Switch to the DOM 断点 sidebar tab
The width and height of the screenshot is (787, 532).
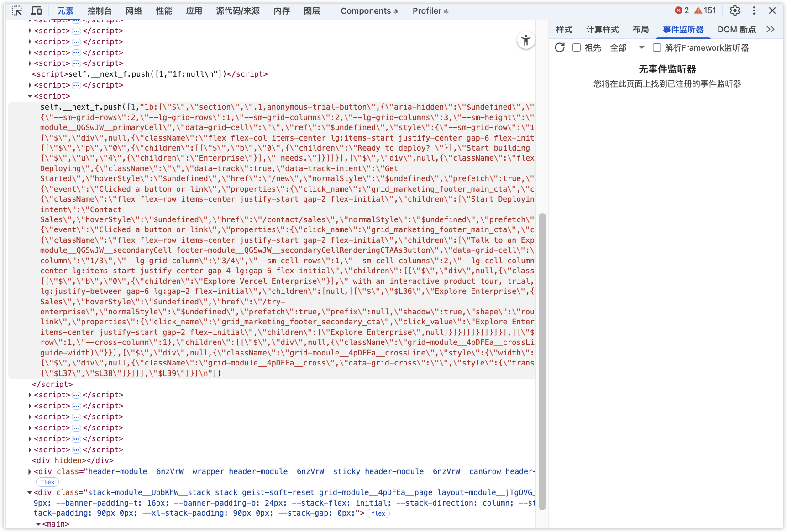736,30
